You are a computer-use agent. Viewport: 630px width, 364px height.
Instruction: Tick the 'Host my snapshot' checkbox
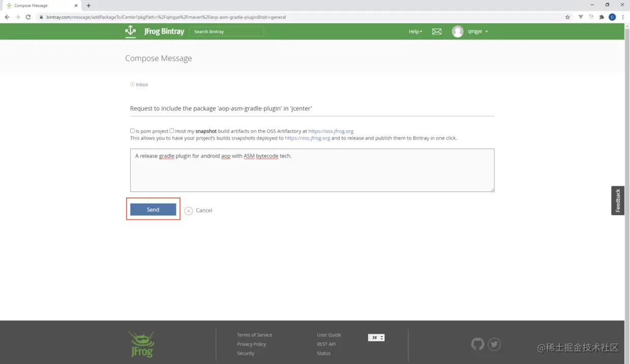point(172,130)
